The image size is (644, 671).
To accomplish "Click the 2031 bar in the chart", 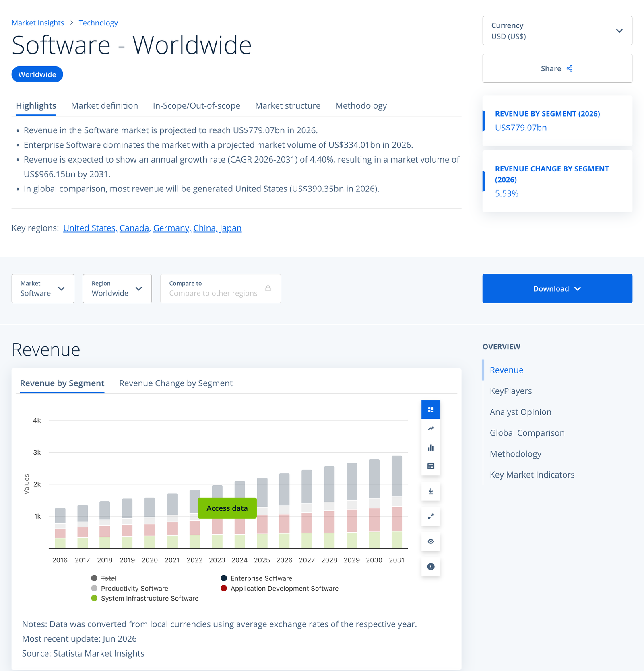I will click(x=396, y=502).
